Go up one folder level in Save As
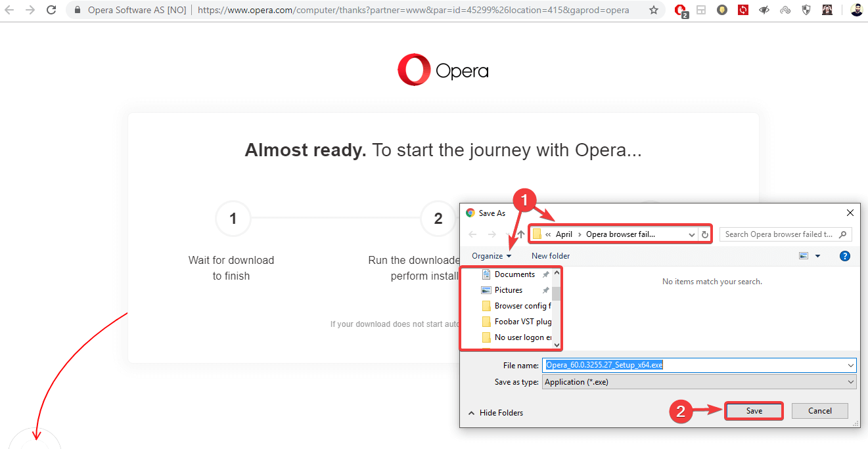This screenshot has height=449, width=868. click(521, 234)
